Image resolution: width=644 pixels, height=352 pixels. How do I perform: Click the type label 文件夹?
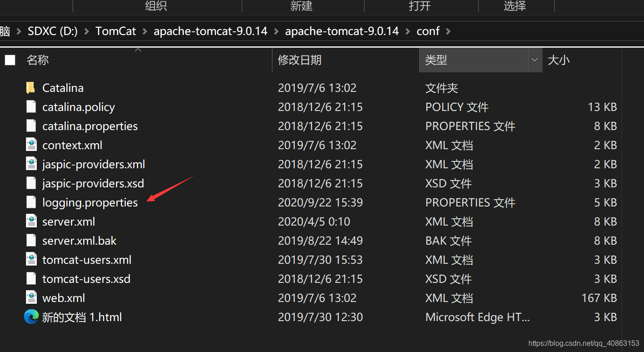click(x=442, y=88)
